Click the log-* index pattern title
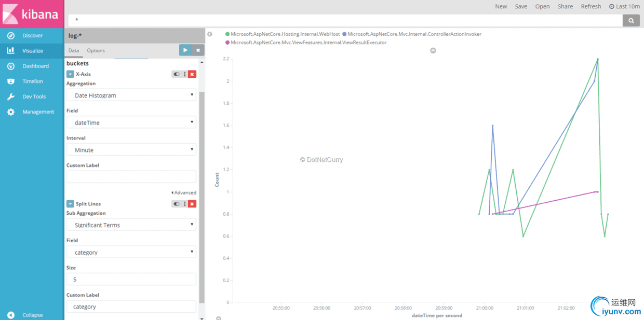644x320 pixels. (75, 36)
